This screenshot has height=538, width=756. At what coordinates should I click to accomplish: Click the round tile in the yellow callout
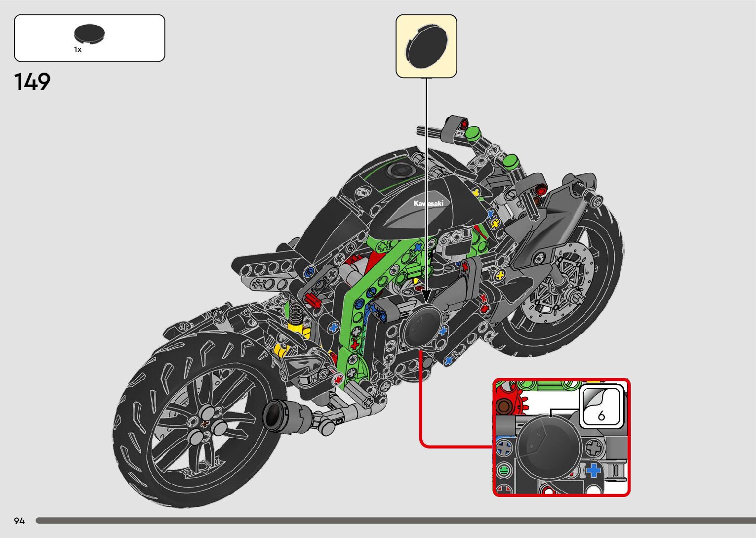point(426,46)
